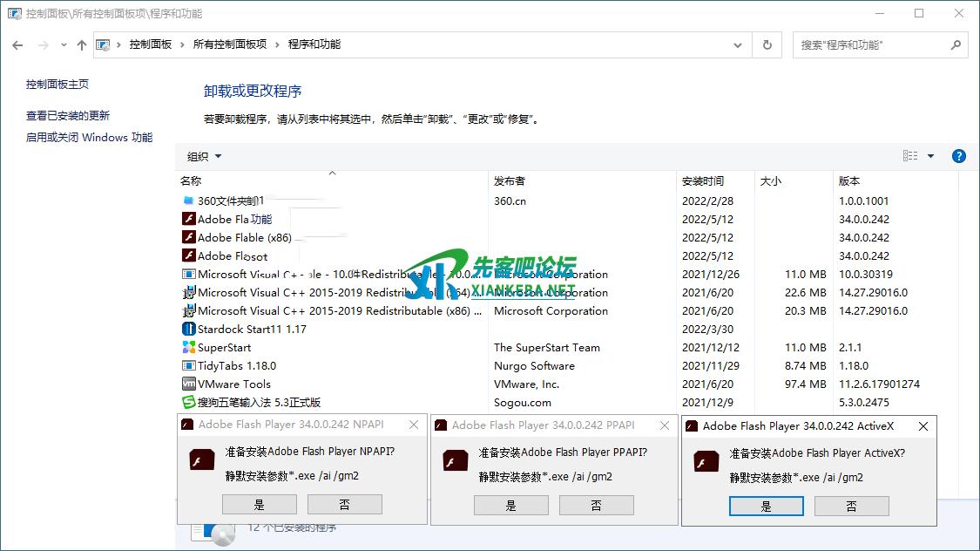The width and height of the screenshot is (980, 551).
Task: Click 是 in the ActiveX install dialog
Action: 766,506
